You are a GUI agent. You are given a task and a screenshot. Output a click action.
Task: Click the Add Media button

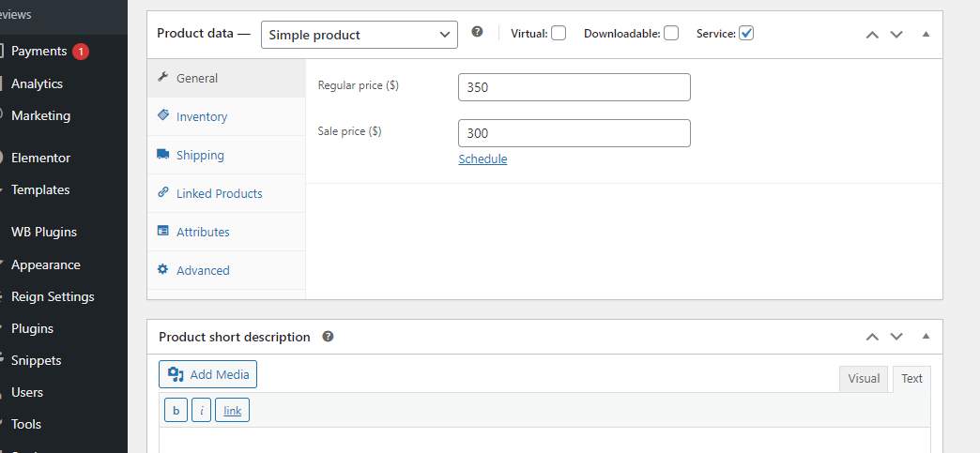coord(208,374)
